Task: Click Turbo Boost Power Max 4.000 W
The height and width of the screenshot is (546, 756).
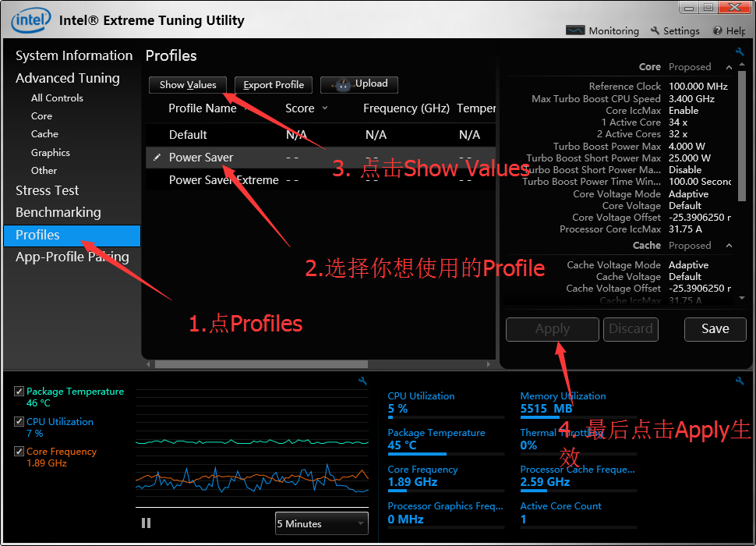Action: coord(687,146)
